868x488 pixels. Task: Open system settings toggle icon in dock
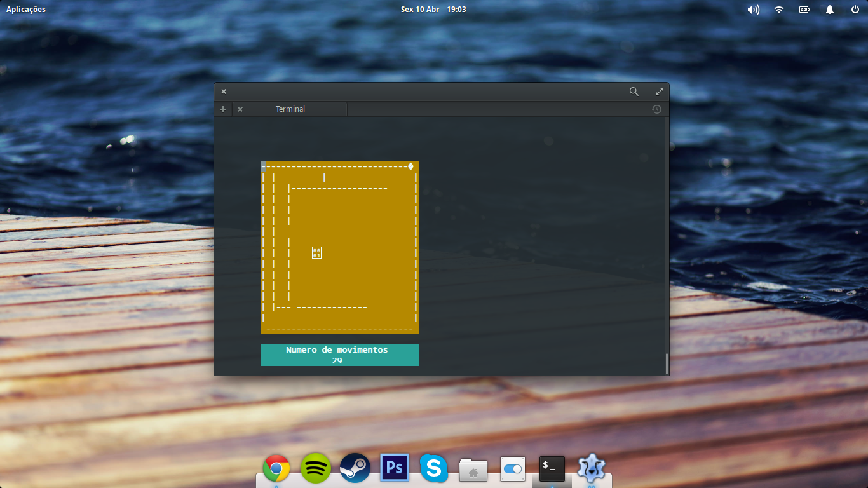click(513, 469)
